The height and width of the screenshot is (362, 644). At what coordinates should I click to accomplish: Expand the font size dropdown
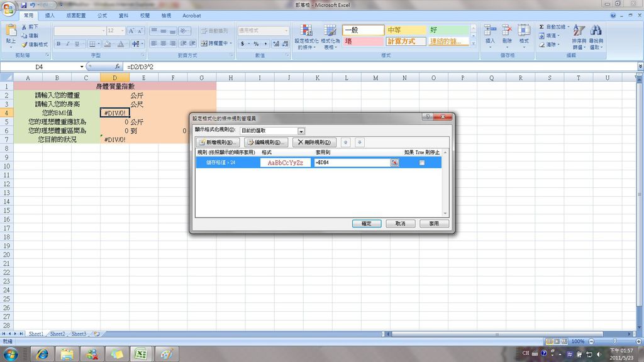(123, 31)
